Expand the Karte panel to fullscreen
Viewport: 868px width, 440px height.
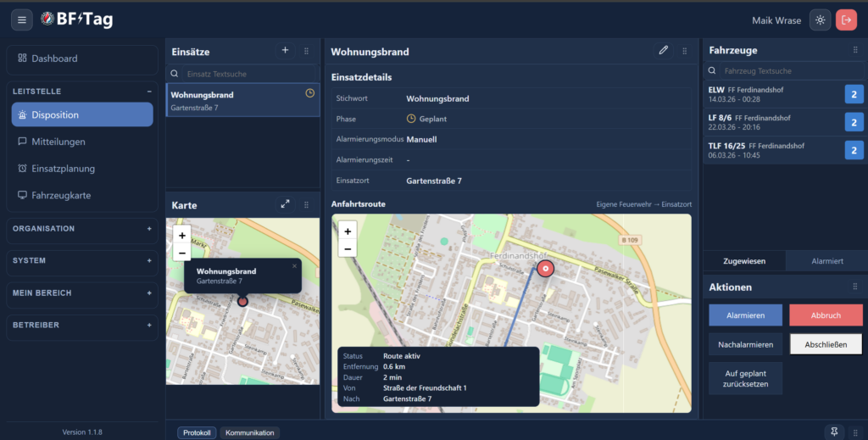(x=285, y=204)
